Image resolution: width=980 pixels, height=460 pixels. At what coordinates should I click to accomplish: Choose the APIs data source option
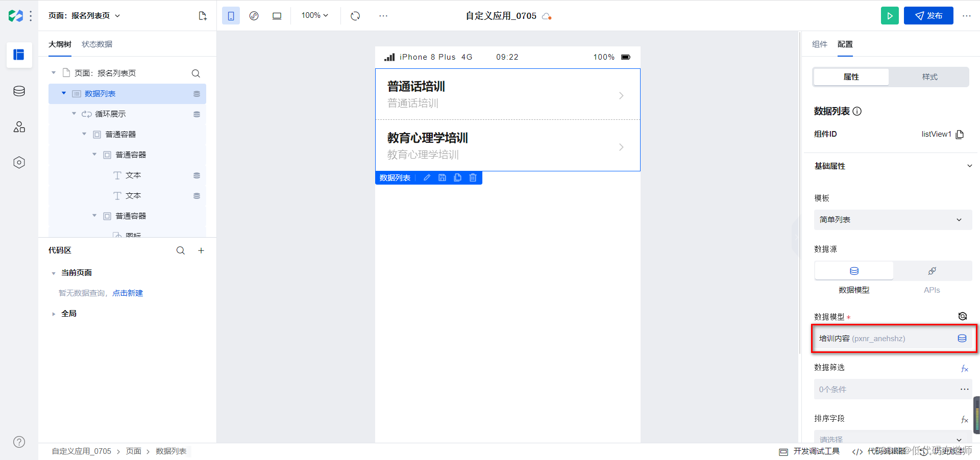point(932,271)
